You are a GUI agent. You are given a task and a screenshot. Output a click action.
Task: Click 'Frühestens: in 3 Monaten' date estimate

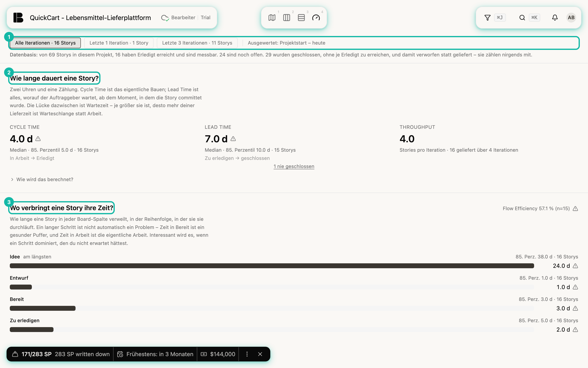tap(156, 354)
